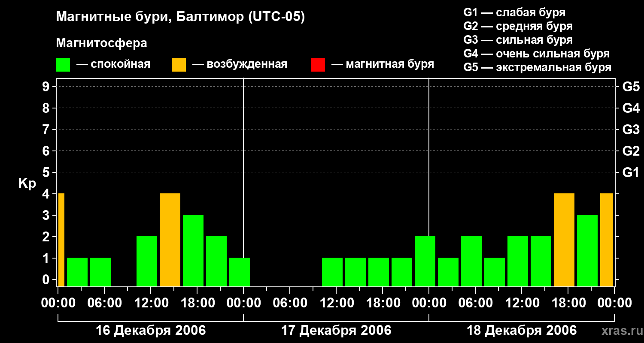Click '06:00' time label on 16 December
644x343 pixels.
tap(104, 303)
